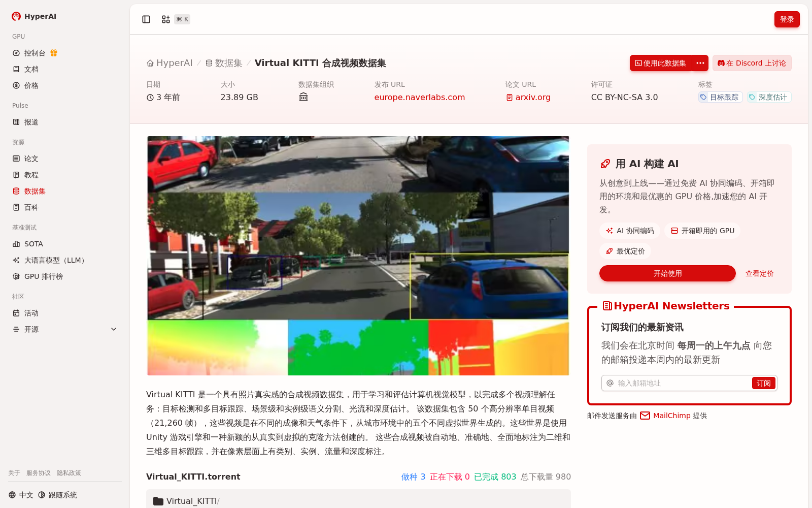The height and width of the screenshot is (508, 812).
Task: Click the HyperAI logo icon
Action: pos(16,16)
